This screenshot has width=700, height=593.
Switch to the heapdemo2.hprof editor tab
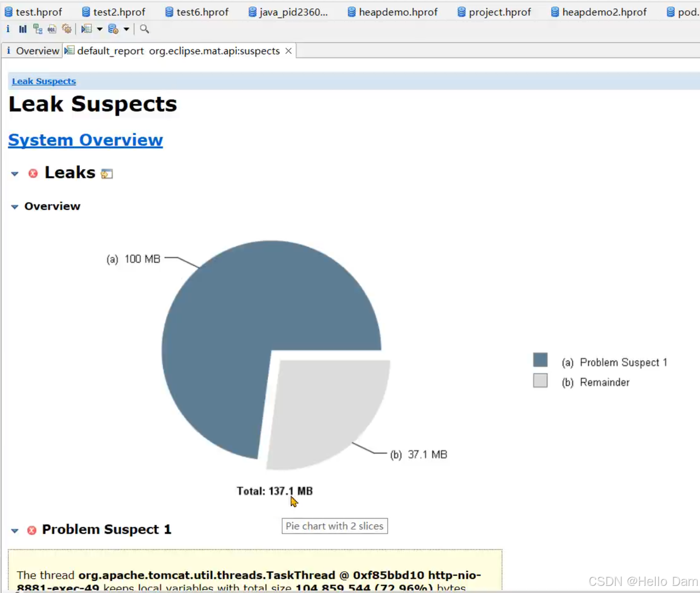coord(599,11)
